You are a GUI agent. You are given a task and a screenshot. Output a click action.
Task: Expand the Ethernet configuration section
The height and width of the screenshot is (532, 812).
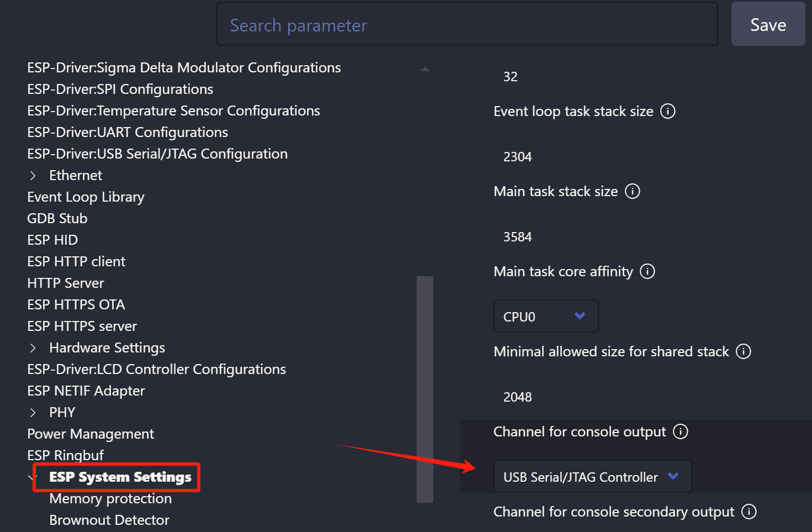(32, 175)
